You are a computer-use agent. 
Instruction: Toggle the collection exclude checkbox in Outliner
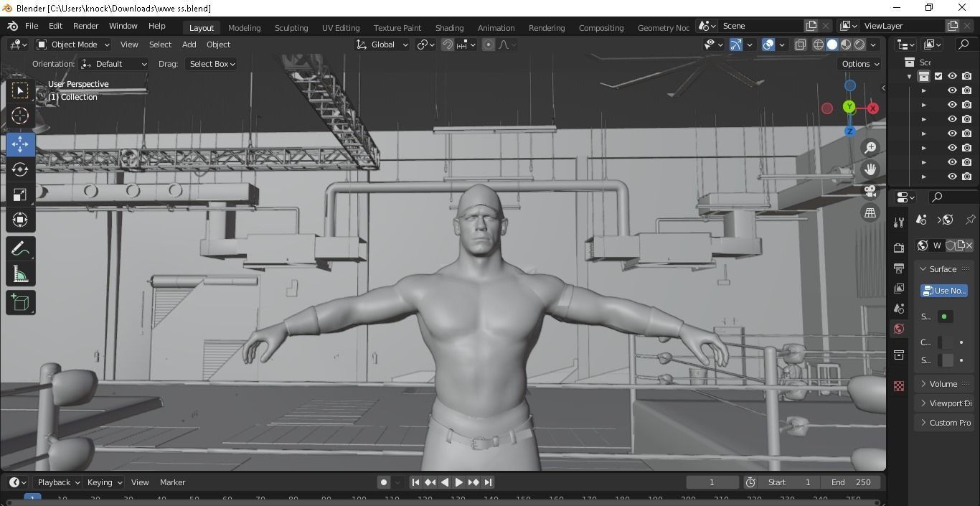pyautogui.click(x=938, y=76)
